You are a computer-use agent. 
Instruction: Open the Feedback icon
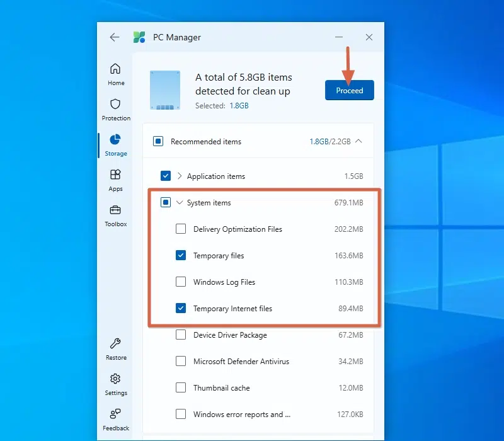click(x=115, y=415)
